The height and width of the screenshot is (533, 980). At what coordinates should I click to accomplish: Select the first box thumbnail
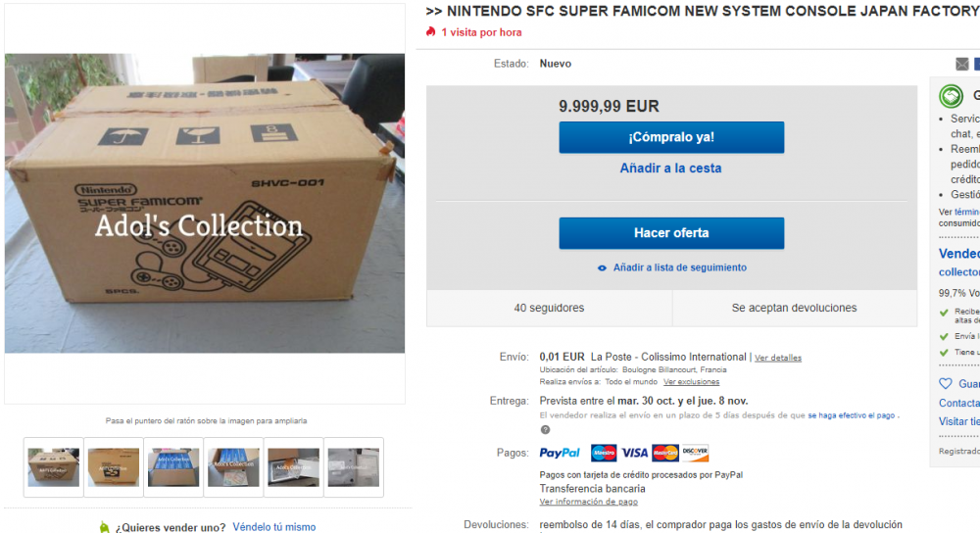54,467
